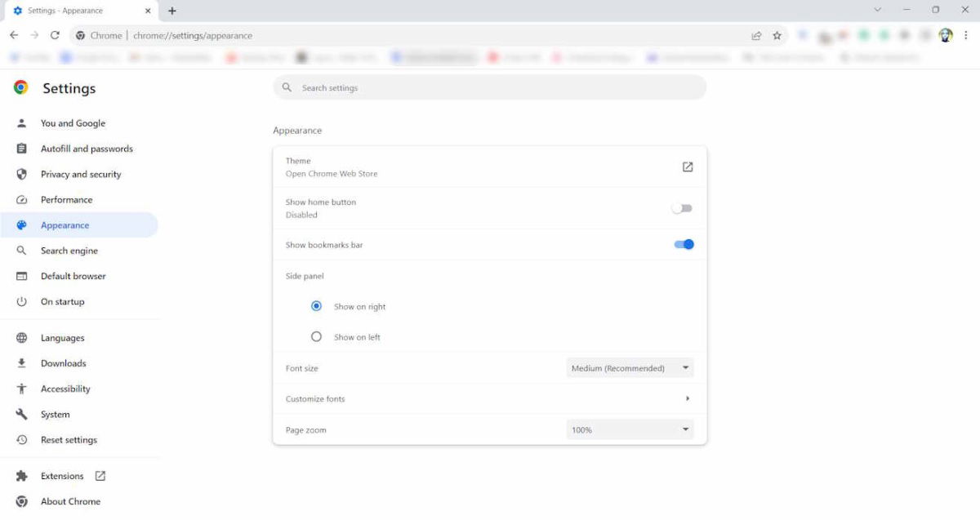Click the puzzle piece icon for Extensions
The height and width of the screenshot is (520, 980).
(x=22, y=476)
